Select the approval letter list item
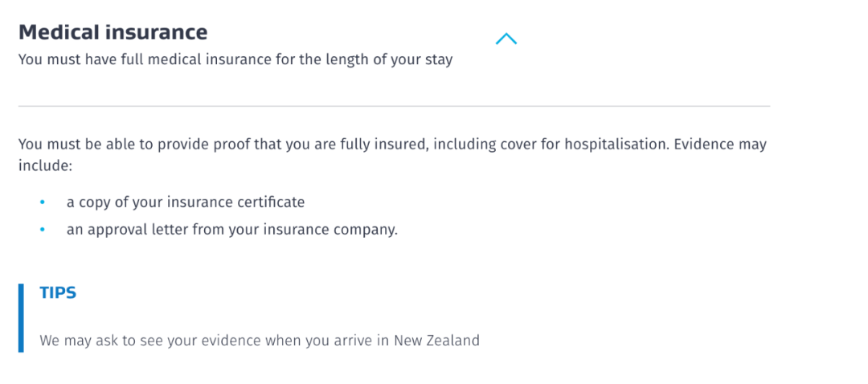 coord(232,230)
